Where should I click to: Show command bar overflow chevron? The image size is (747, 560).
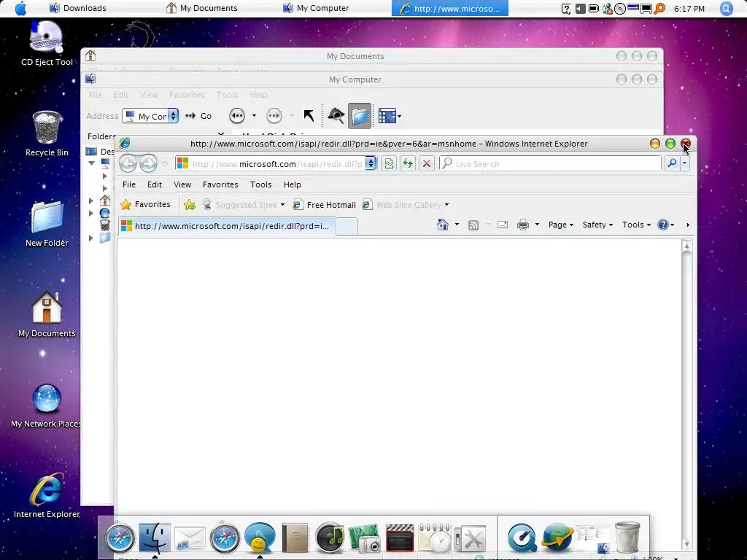[687, 225]
